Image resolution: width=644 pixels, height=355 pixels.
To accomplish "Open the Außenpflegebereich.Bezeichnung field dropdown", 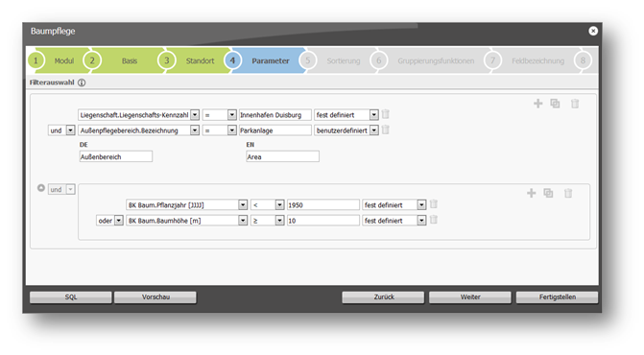I will coord(195,130).
